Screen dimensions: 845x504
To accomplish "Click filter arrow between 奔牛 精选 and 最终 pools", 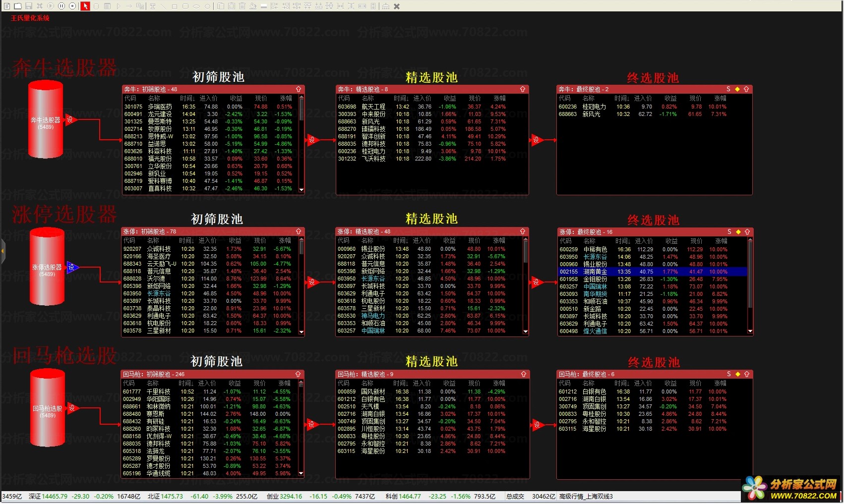I will pyautogui.click(x=537, y=140).
